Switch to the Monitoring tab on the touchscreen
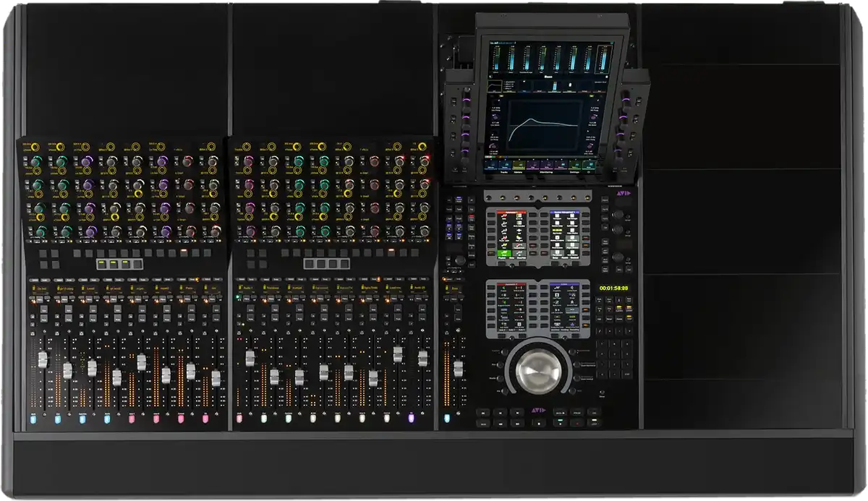Viewport: 868px width, 501px height. [x=546, y=173]
